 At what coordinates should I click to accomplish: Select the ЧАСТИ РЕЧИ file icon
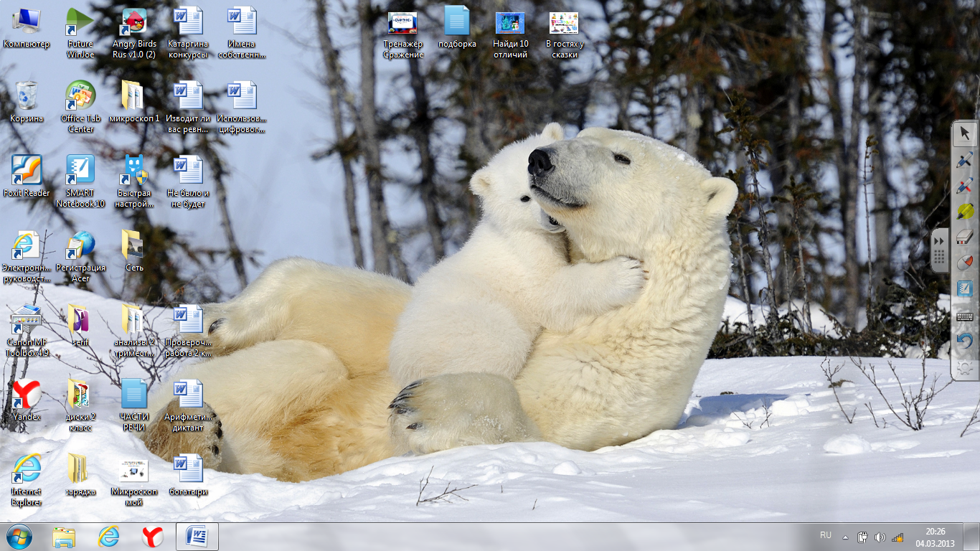coord(134,406)
